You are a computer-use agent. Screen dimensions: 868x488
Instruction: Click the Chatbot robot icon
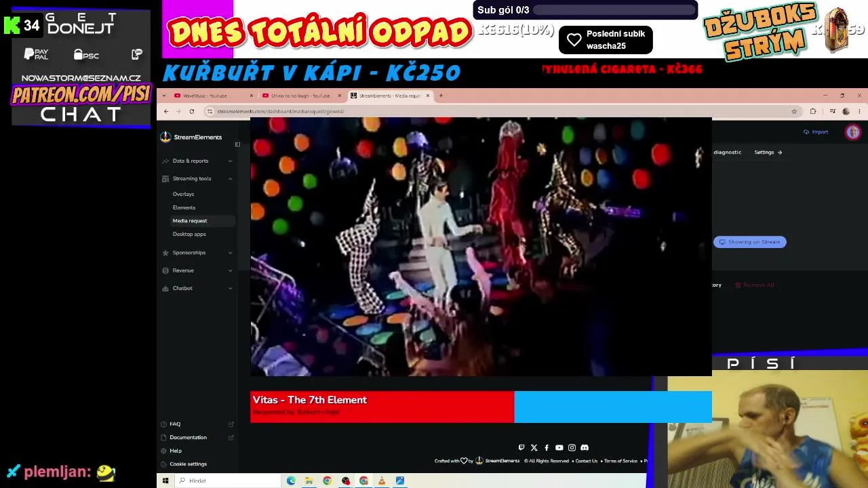[x=165, y=288]
